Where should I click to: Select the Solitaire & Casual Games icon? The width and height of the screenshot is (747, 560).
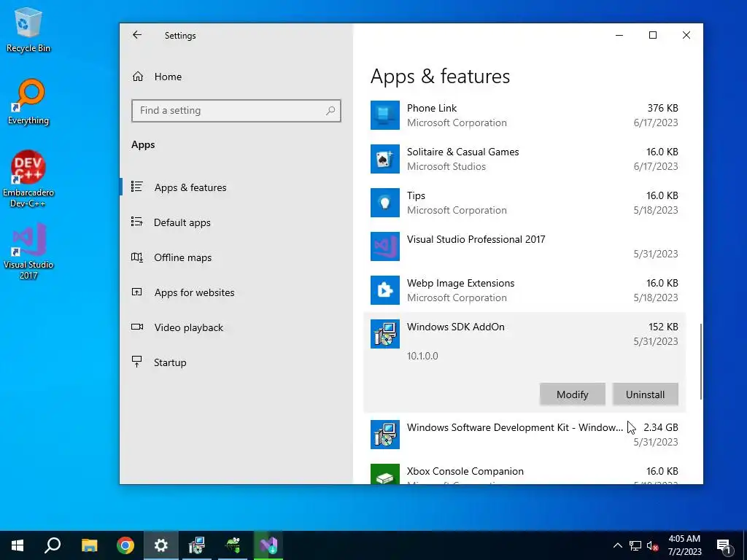coord(385,159)
